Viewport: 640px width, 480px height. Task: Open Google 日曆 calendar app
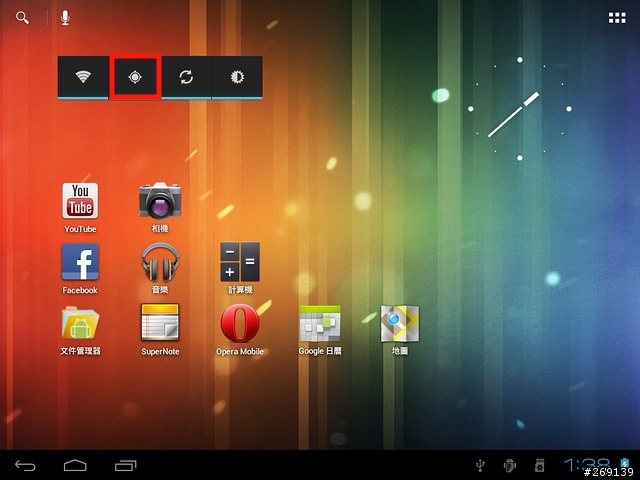pos(320,330)
